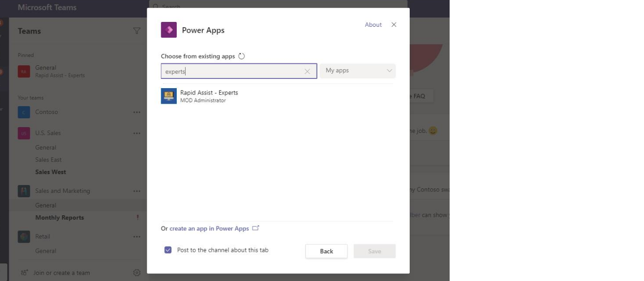
Task: Open the My apps dropdown
Action: [358, 71]
